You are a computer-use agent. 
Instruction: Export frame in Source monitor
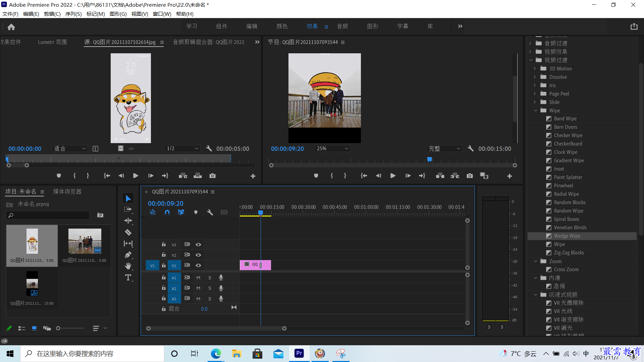click(x=212, y=176)
